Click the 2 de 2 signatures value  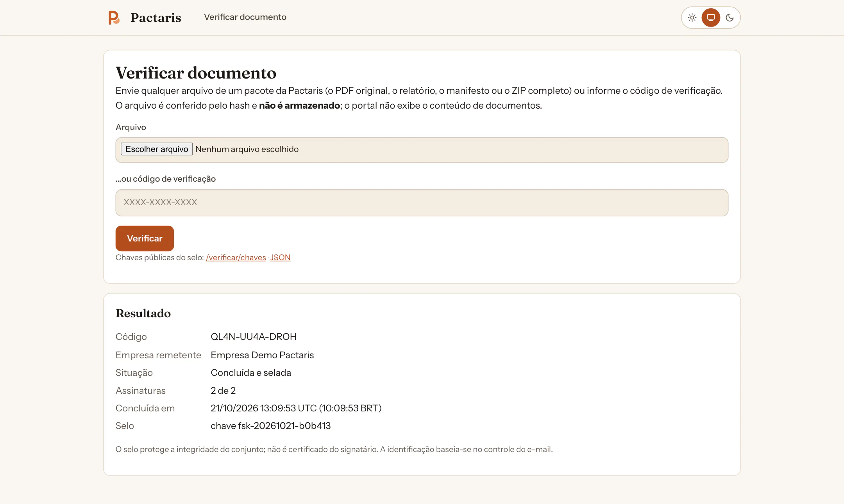(x=223, y=391)
